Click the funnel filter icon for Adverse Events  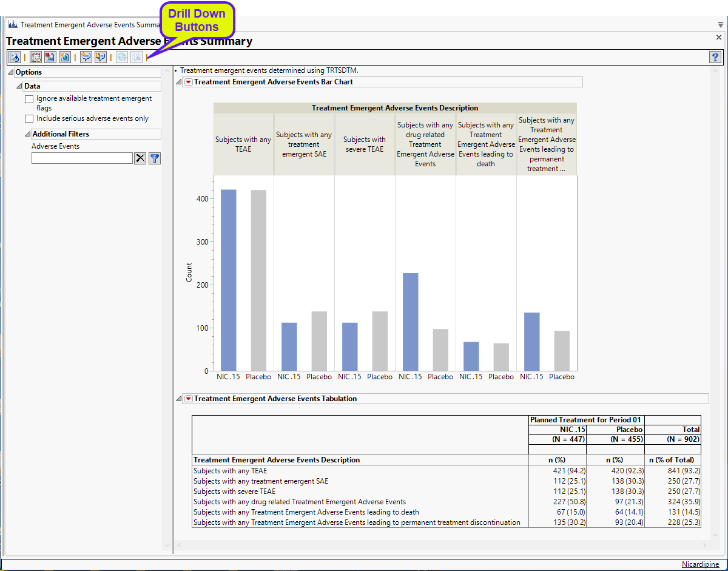(155, 158)
